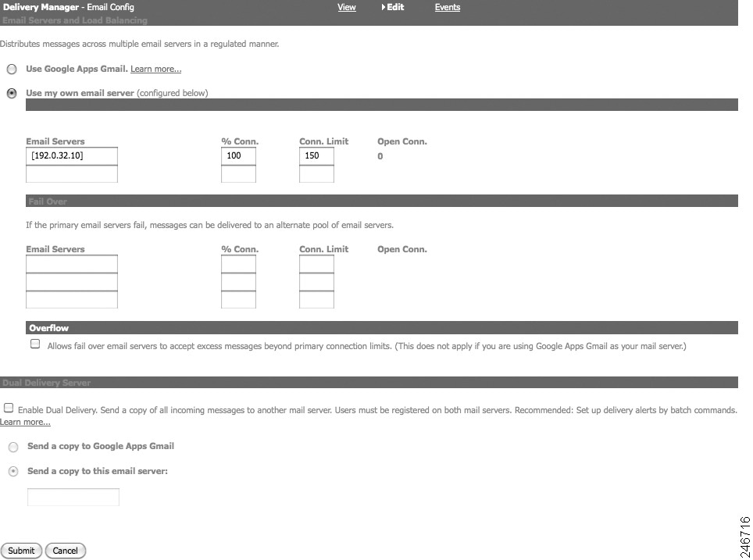Click the second Fail Over % Conn. field
The width and height of the screenshot is (753, 560).
point(238,281)
